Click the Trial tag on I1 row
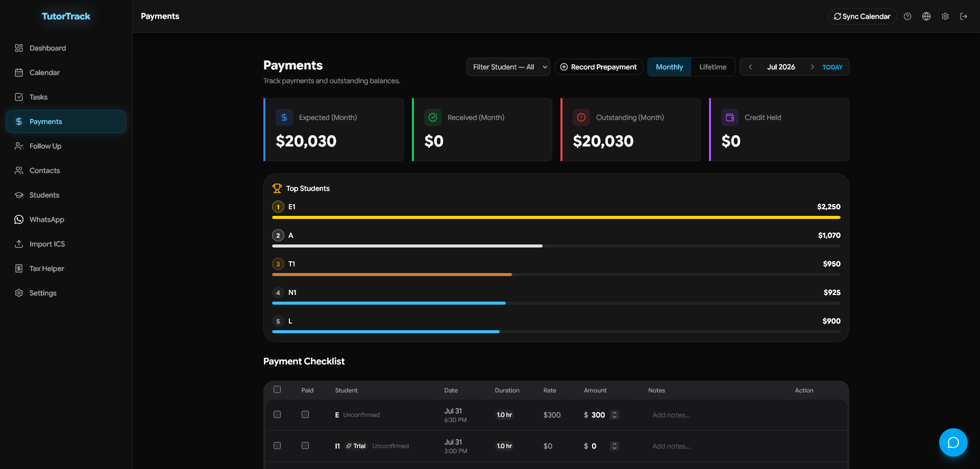Screen dimensions: 980x469 [356, 446]
